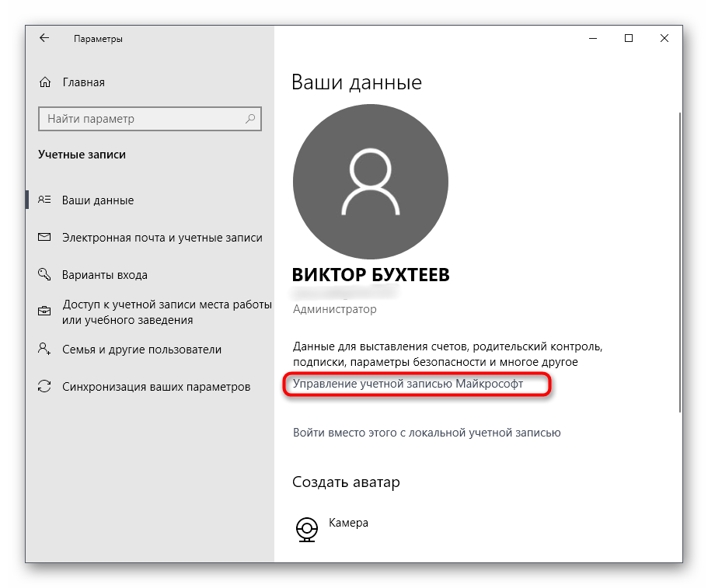
Task: Click the ВИКТОР БУХТЕЕВ account name
Action: tap(371, 275)
